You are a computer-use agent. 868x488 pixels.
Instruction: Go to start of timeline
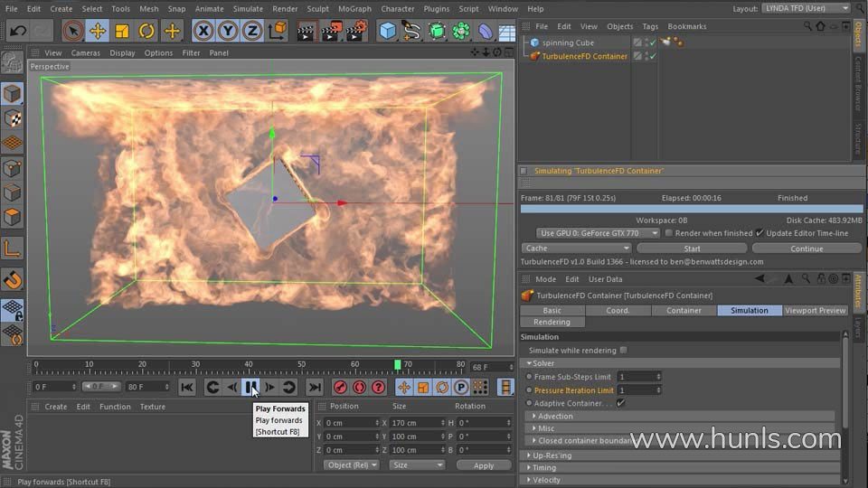pos(187,388)
